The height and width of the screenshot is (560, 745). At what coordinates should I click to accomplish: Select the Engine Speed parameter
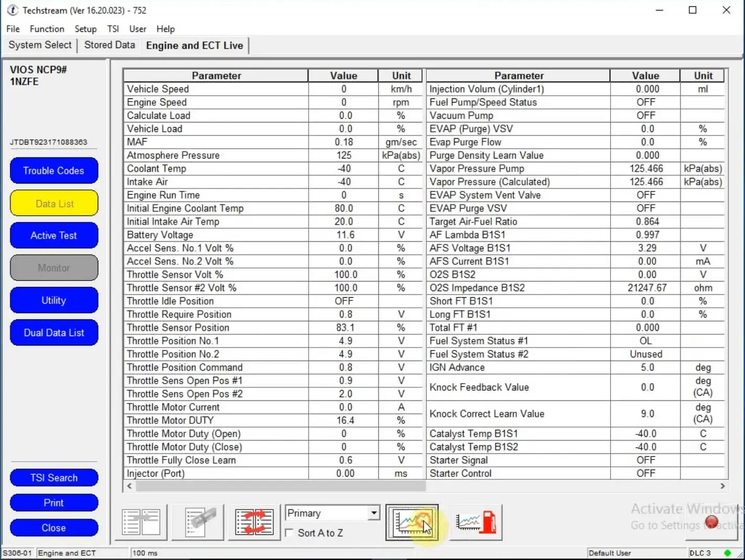(216, 102)
